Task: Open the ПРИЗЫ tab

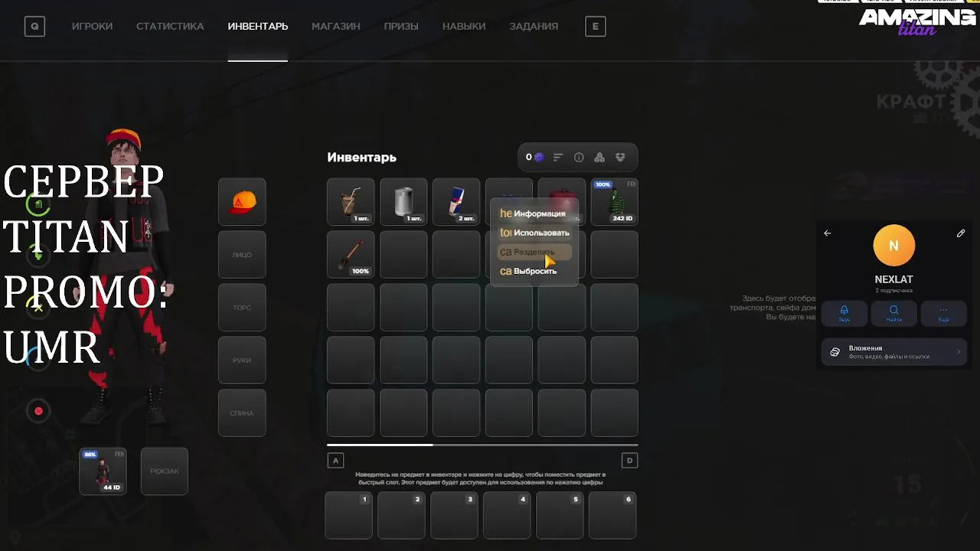Action: (x=401, y=26)
